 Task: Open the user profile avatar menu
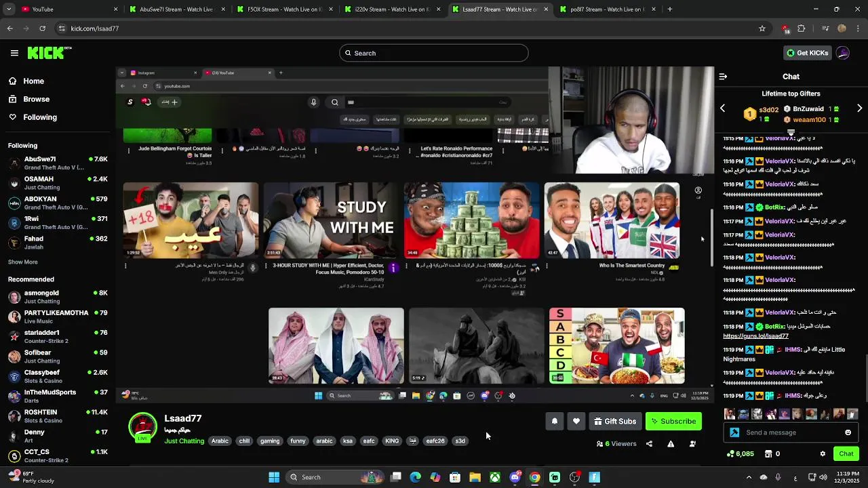843,53
